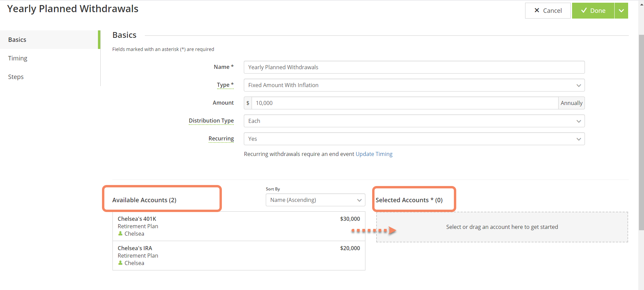Image resolution: width=644 pixels, height=290 pixels.
Task: Click the checkmark icon on Done button
Action: 584,10
